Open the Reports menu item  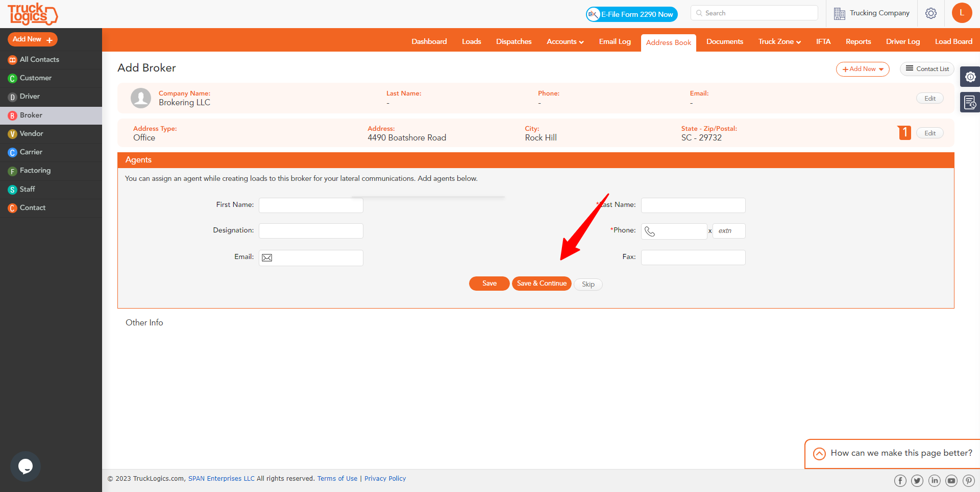[x=858, y=41]
